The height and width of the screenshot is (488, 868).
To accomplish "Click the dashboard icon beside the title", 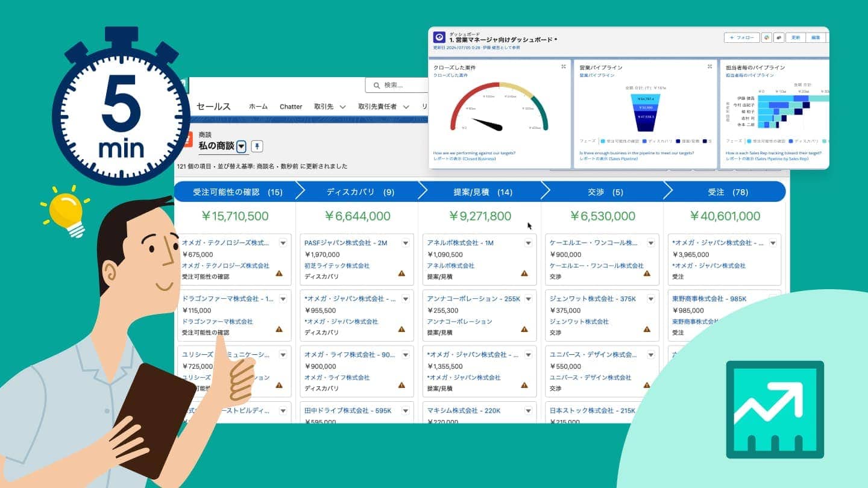I will click(x=439, y=37).
